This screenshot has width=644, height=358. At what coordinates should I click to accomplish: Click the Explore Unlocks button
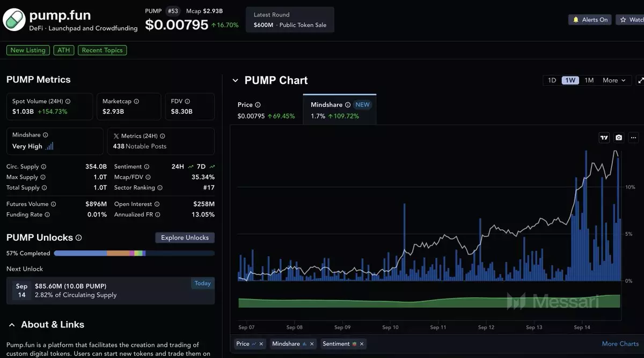[x=185, y=238]
